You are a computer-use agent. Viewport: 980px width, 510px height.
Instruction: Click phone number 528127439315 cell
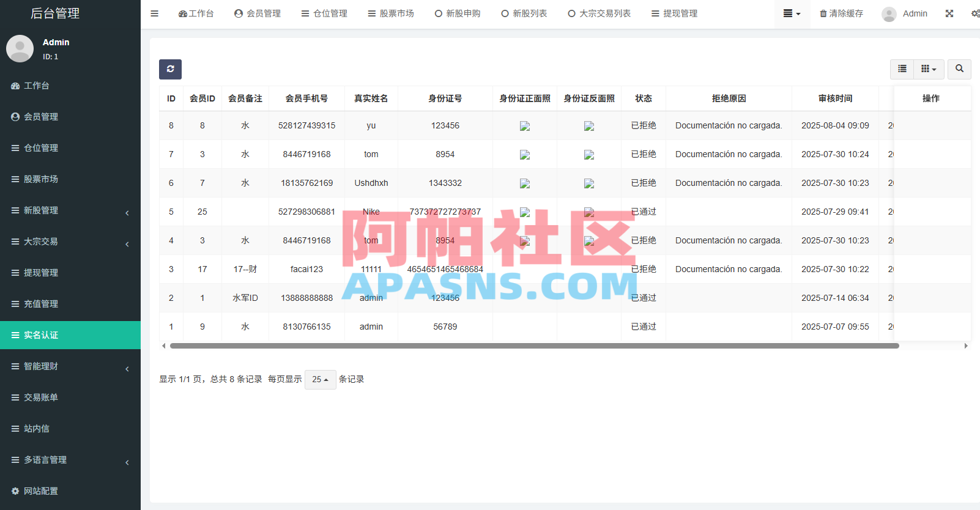click(306, 125)
